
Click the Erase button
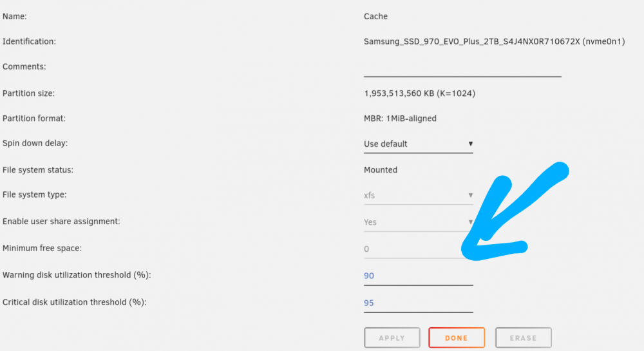523,338
